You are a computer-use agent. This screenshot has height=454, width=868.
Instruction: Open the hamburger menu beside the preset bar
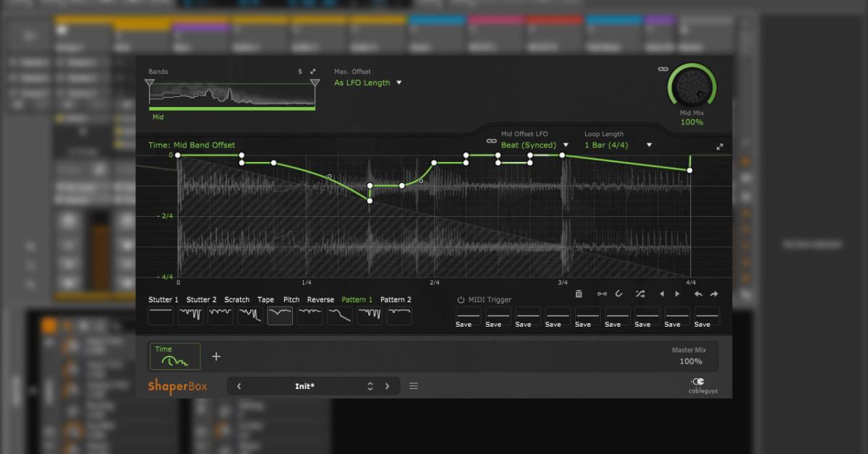(x=414, y=386)
